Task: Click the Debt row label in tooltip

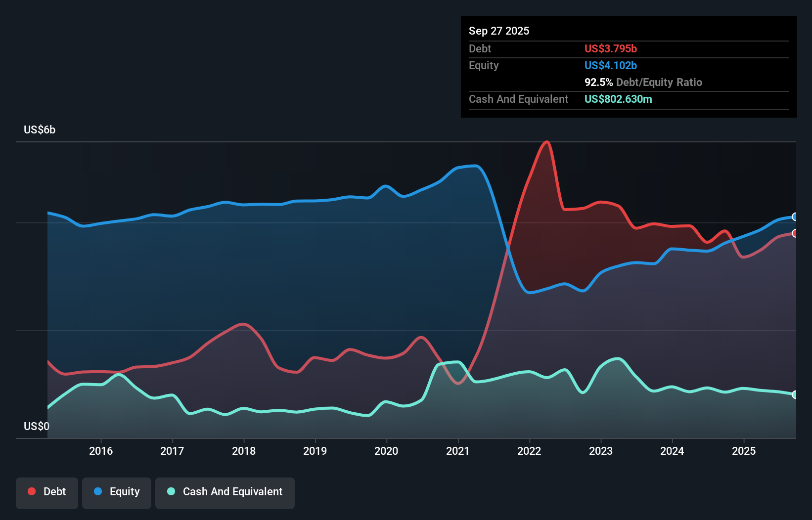Action: [x=480, y=48]
